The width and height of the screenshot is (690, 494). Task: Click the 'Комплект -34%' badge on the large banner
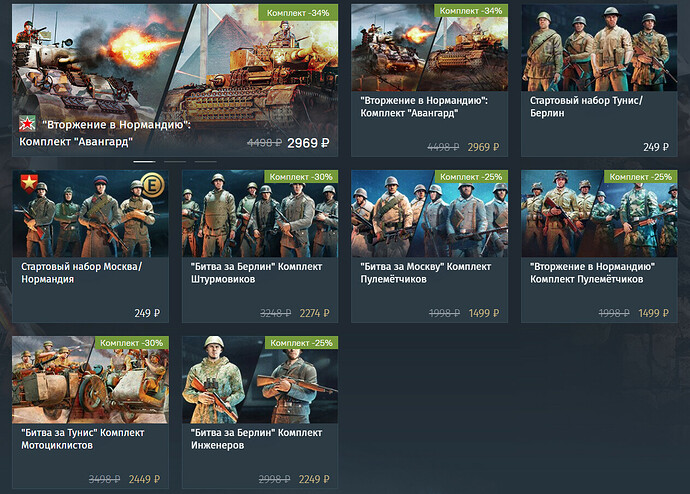tap(298, 13)
